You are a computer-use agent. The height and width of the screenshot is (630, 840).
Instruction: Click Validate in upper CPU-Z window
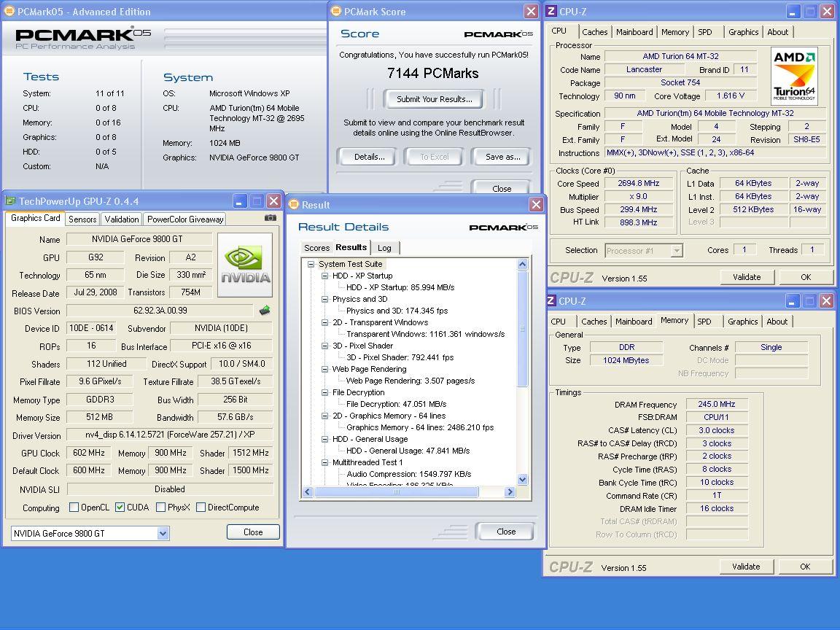click(746, 277)
